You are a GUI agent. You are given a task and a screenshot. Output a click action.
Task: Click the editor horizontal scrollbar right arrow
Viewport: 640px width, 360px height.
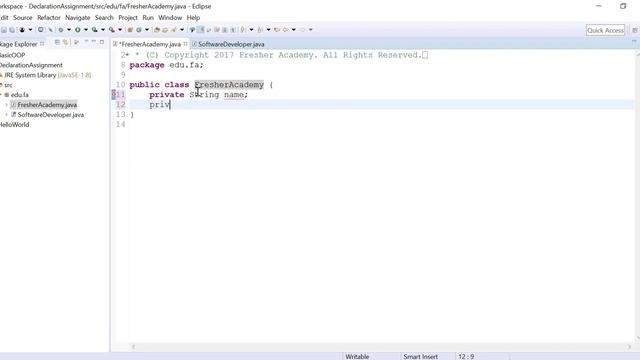(x=629, y=347)
